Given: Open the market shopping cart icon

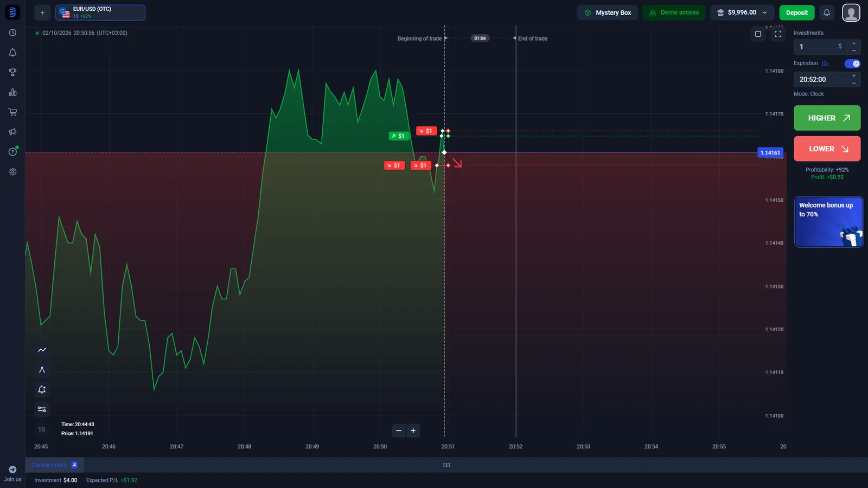Looking at the screenshot, I should tap(12, 112).
